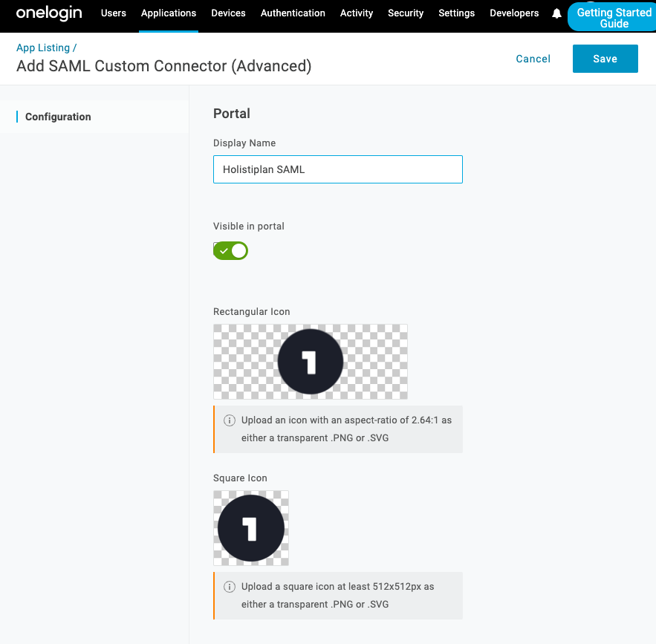
Task: Open the Applications menu
Action: [169, 13]
